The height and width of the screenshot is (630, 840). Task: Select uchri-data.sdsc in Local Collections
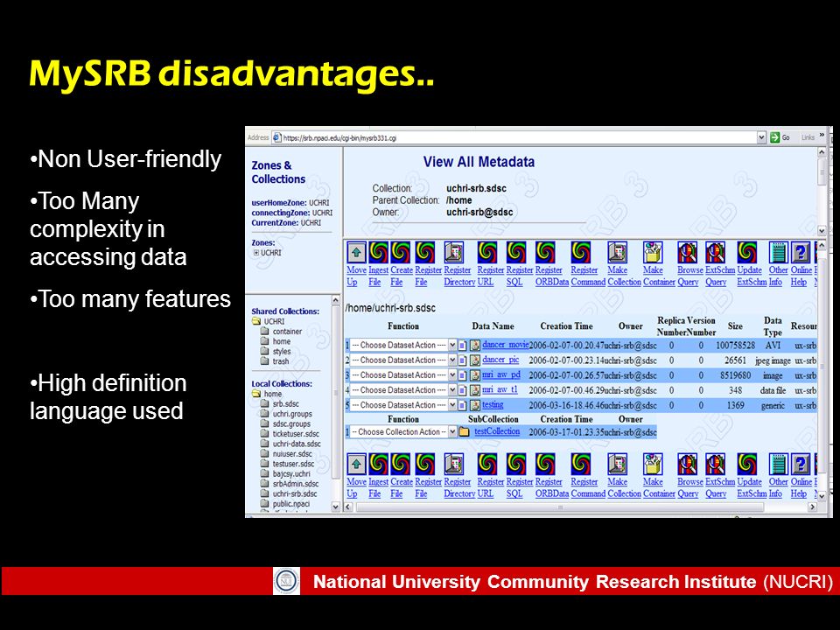pos(297,444)
